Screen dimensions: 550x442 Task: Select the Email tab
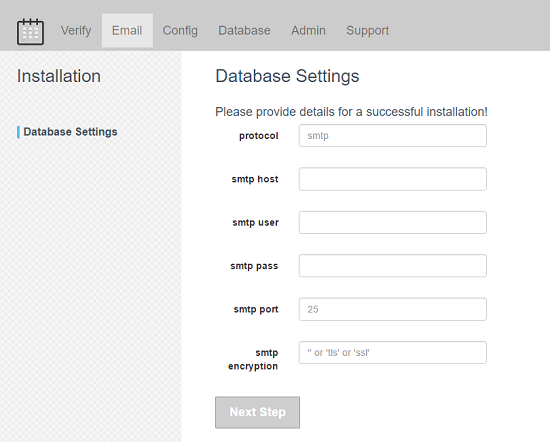127,31
